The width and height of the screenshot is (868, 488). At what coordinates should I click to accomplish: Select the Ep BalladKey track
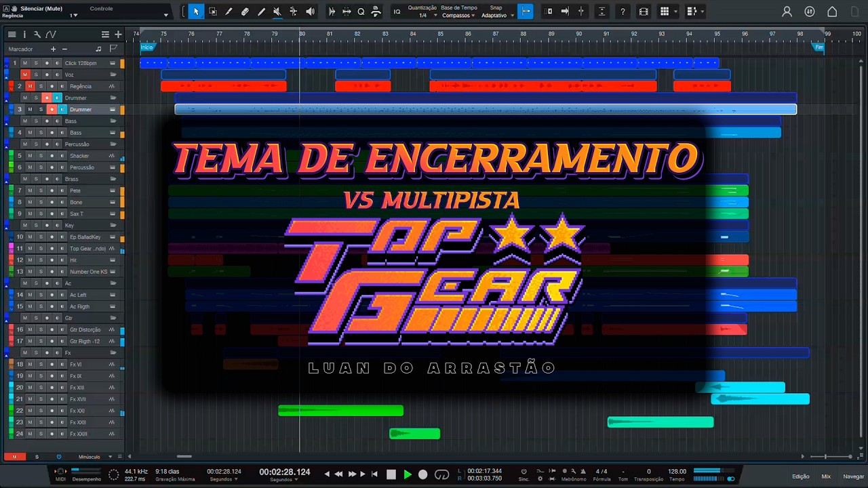click(x=85, y=237)
